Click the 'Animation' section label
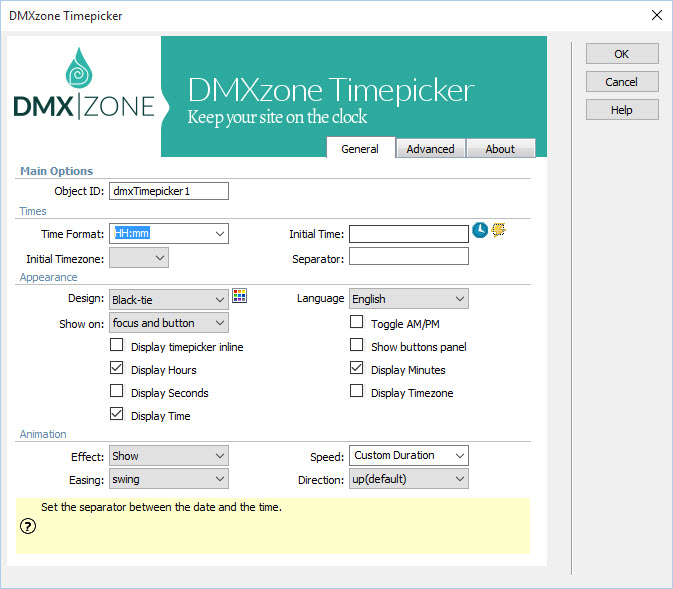 pos(43,434)
